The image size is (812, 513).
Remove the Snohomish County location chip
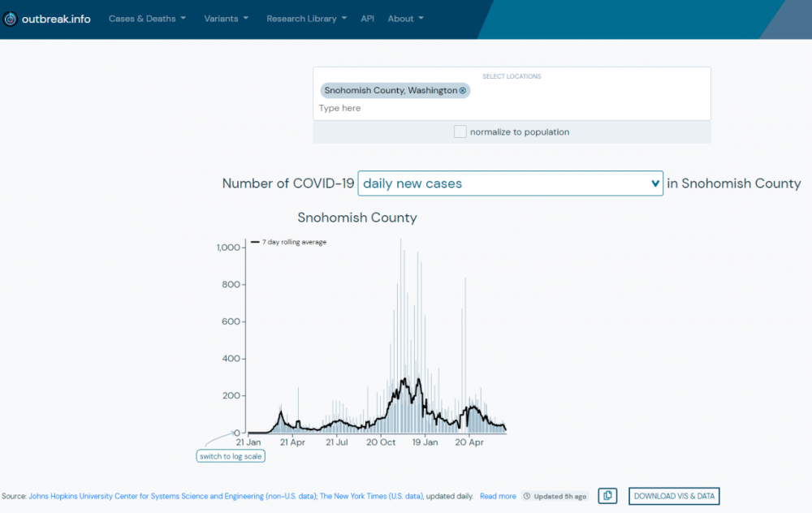coord(463,91)
